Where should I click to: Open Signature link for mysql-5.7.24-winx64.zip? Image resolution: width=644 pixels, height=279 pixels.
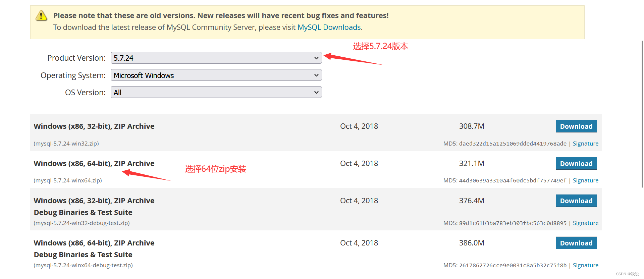(x=586, y=180)
